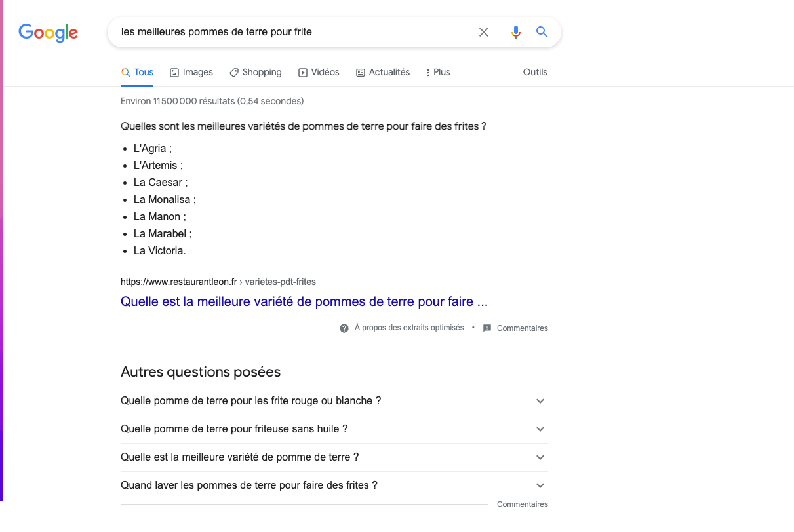Screen dimensions: 794x532
Task: Expand 'Quelle est la meilleure variété de pomme de terre'
Action: coord(334,457)
